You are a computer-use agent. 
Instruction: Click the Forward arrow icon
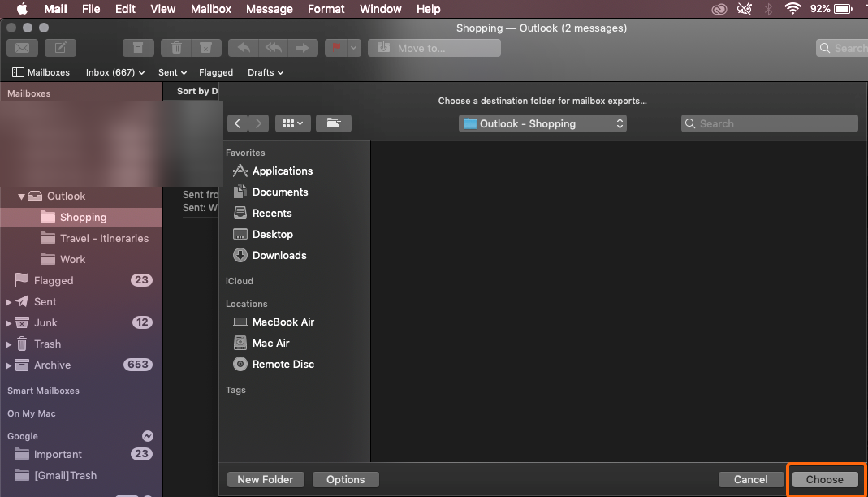click(303, 48)
